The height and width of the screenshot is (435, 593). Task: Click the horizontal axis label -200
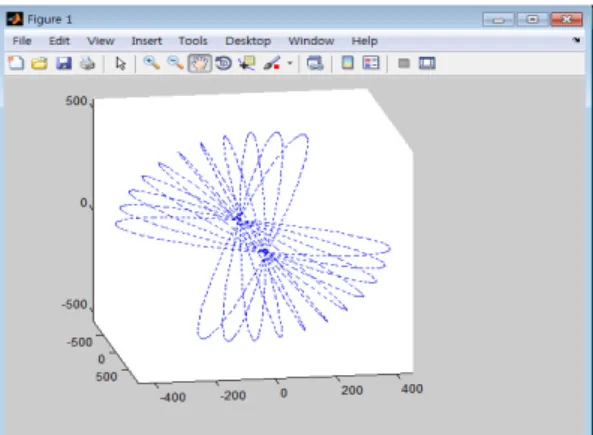[233, 395]
